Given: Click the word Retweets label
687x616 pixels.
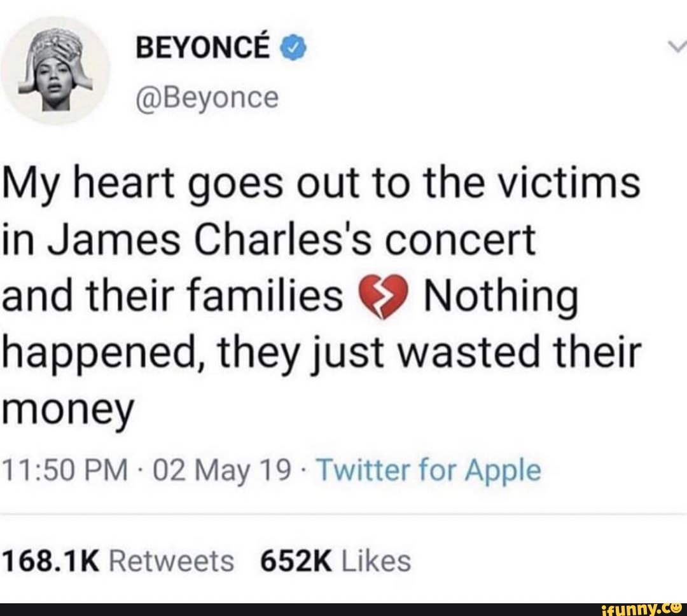Looking at the screenshot, I should click(171, 561).
